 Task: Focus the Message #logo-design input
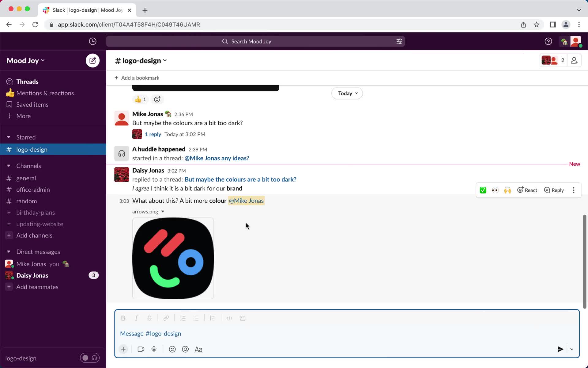point(347,333)
